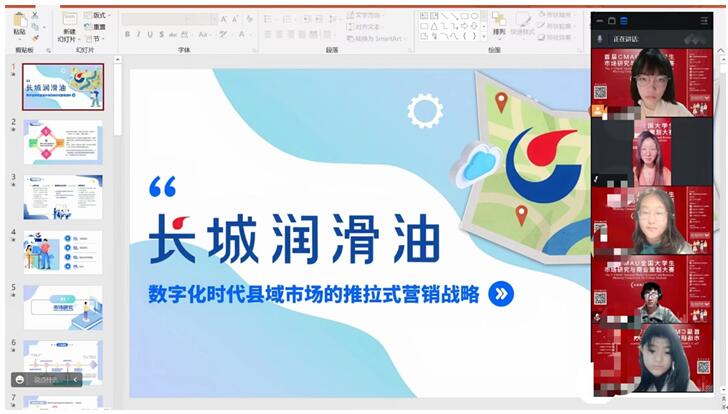Image resolution: width=728 pixels, height=414 pixels.
Task: Open the Section (节) dropdown
Action: coord(95,39)
